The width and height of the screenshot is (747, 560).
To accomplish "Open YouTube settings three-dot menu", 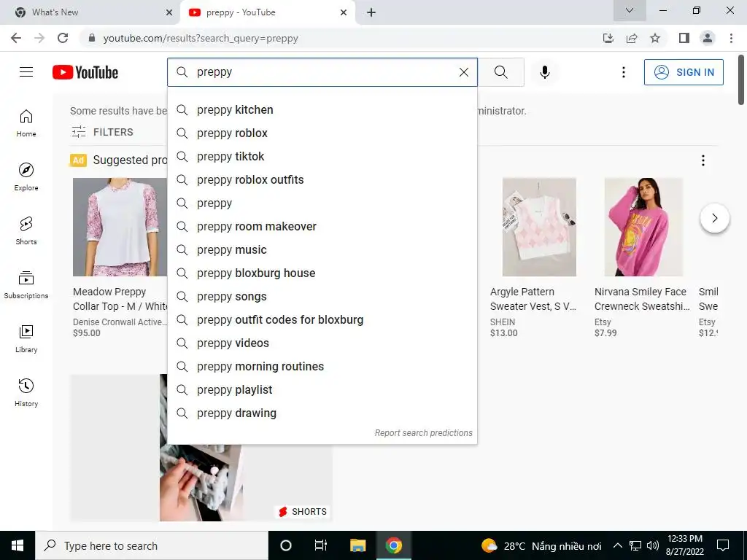I will click(623, 72).
